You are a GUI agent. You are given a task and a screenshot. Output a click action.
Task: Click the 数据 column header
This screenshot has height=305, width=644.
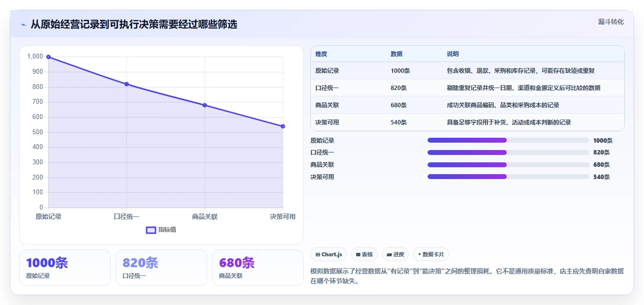(397, 54)
